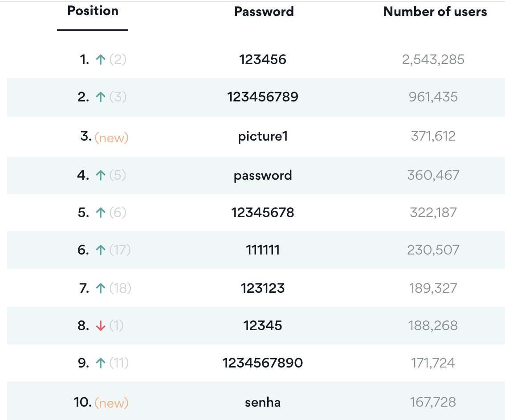
Task: Click the red down arrow for 12345
Action: point(101,326)
